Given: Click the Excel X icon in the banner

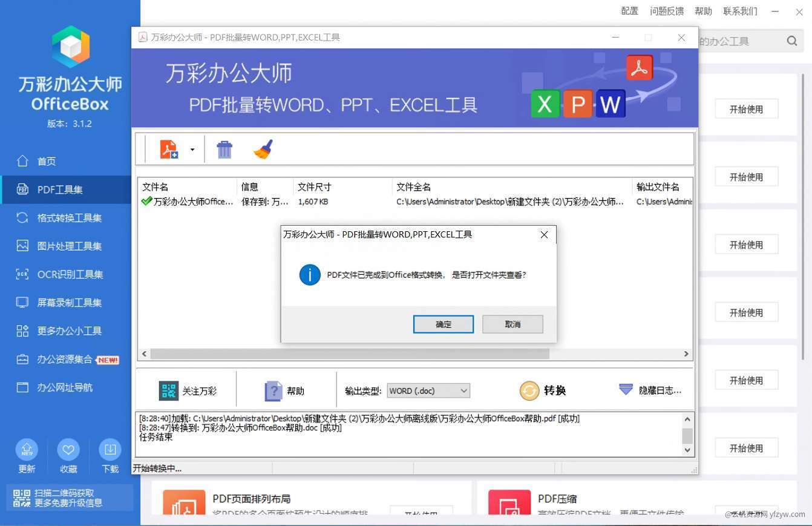Looking at the screenshot, I should point(545,104).
